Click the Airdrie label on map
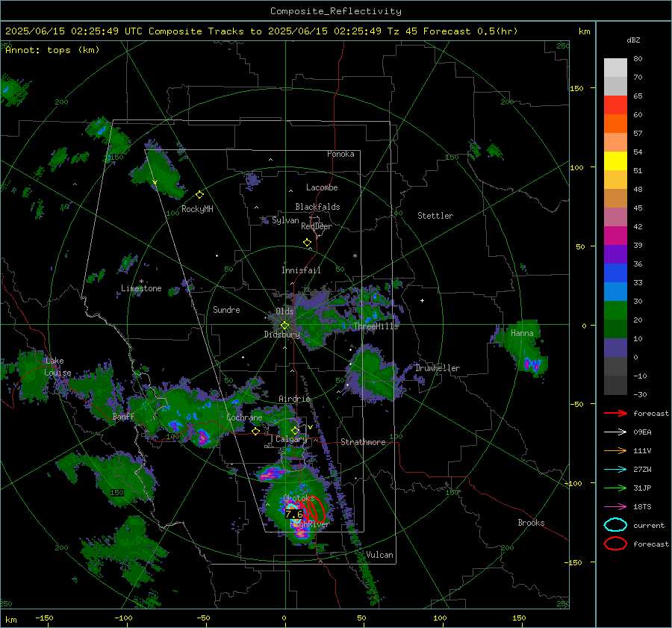 (294, 399)
